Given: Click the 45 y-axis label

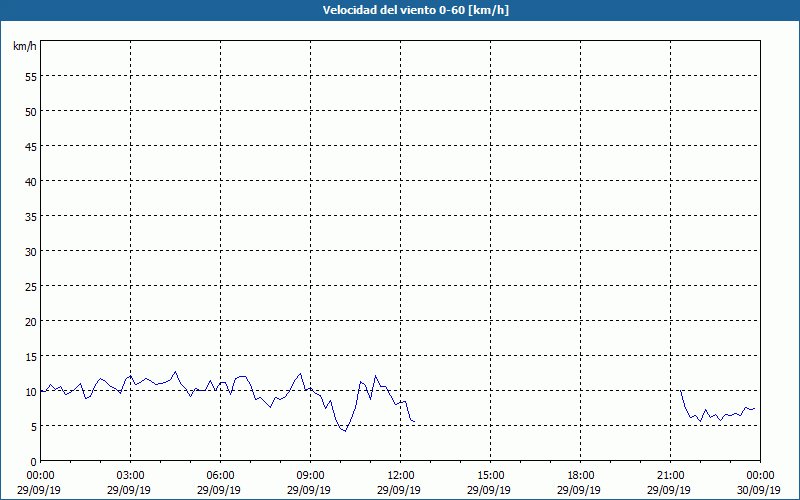Looking at the screenshot, I should click(x=31, y=146).
